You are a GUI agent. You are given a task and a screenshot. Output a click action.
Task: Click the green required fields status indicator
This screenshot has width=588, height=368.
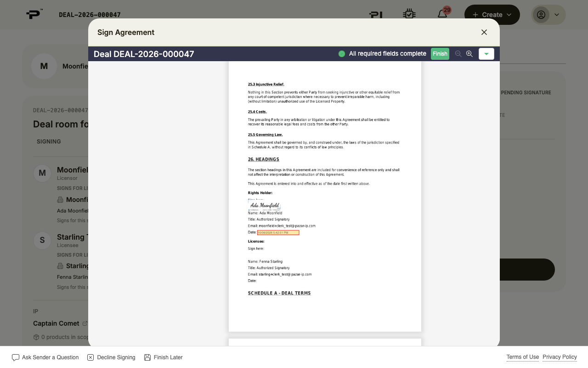click(x=342, y=54)
